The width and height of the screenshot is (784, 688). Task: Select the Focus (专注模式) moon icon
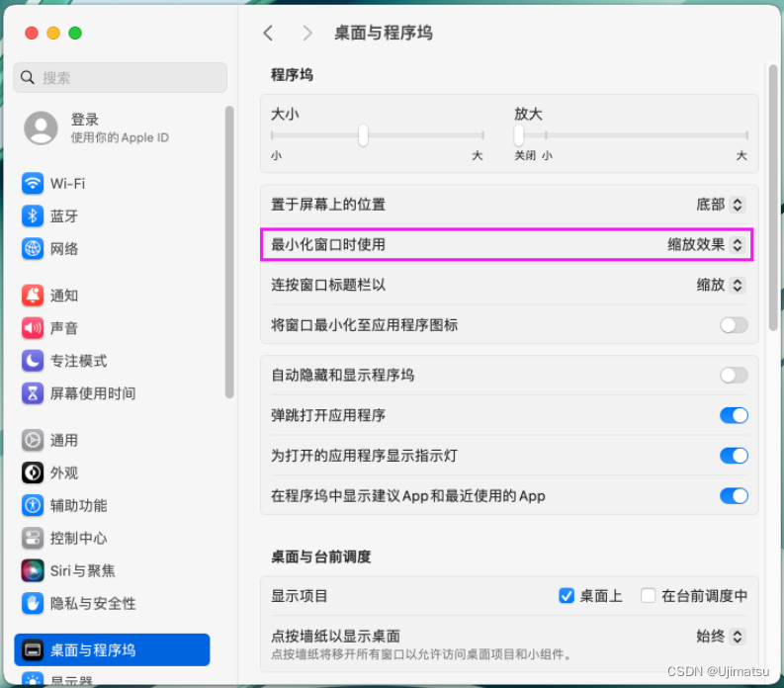(33, 361)
